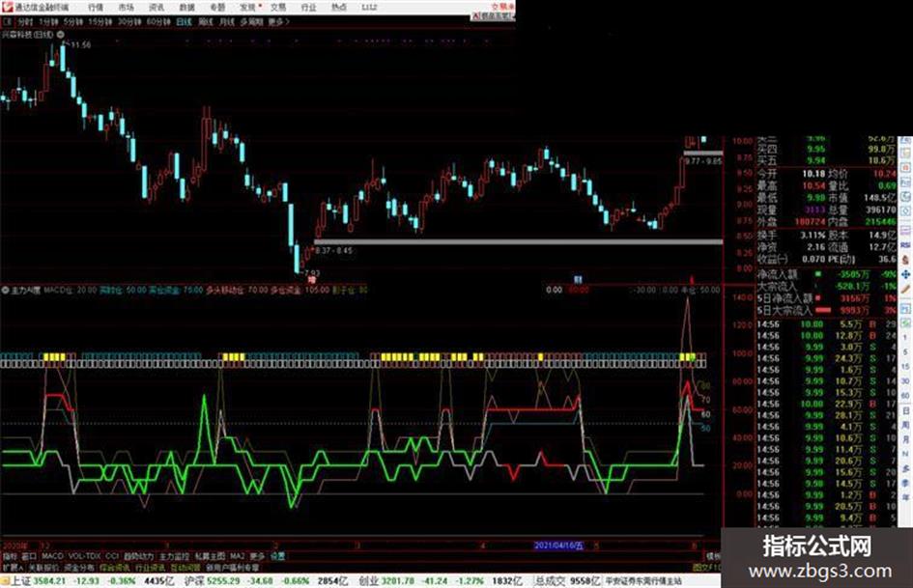Image resolution: width=913 pixels, height=588 pixels.
Task: Select the 多周期 multi-period tab
Action: [251, 21]
